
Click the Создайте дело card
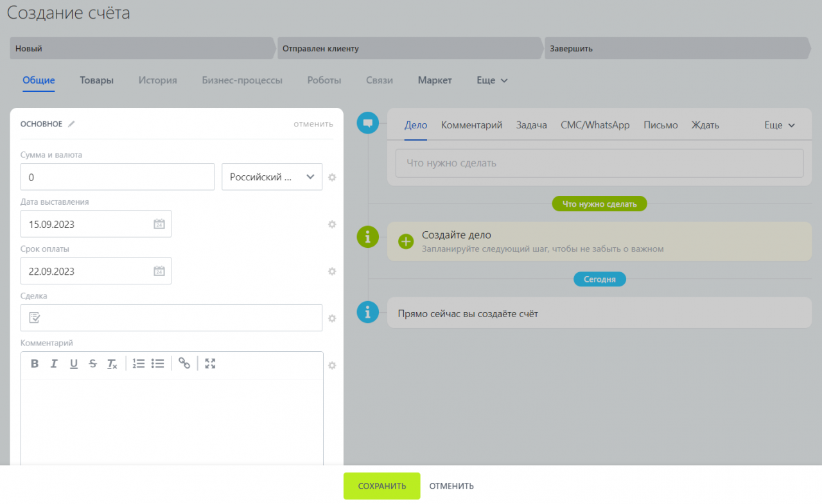click(x=599, y=241)
